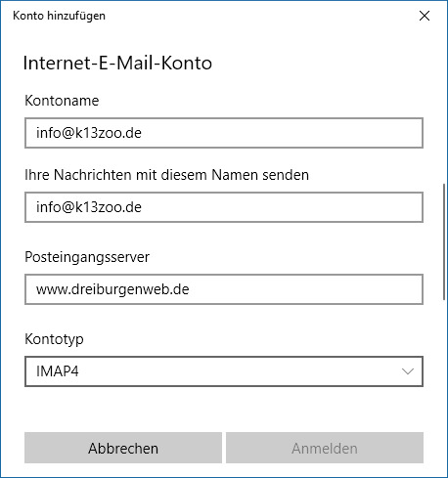This screenshot has width=448, height=478.
Task: Click the Posteingangsserver input field
Action: tap(224, 289)
